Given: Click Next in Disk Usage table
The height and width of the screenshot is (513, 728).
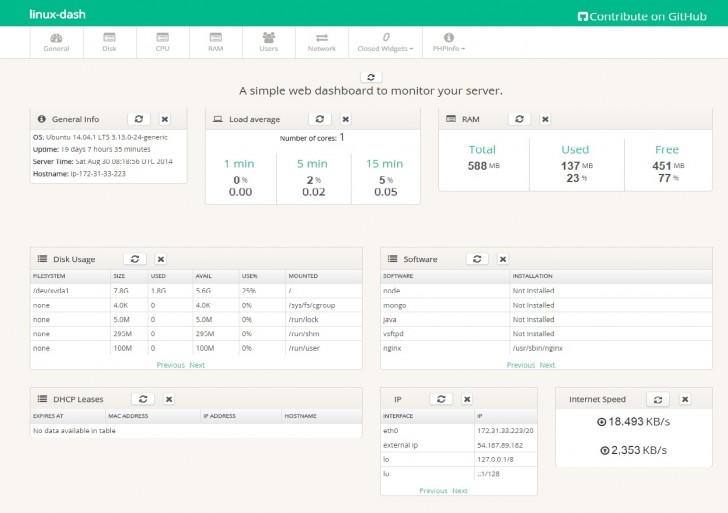Looking at the screenshot, I should coord(197,365).
